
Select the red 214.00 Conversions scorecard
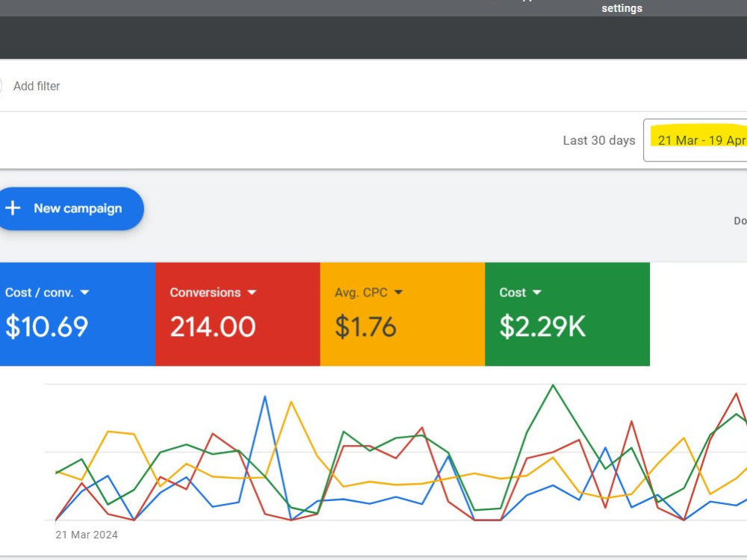click(x=238, y=314)
